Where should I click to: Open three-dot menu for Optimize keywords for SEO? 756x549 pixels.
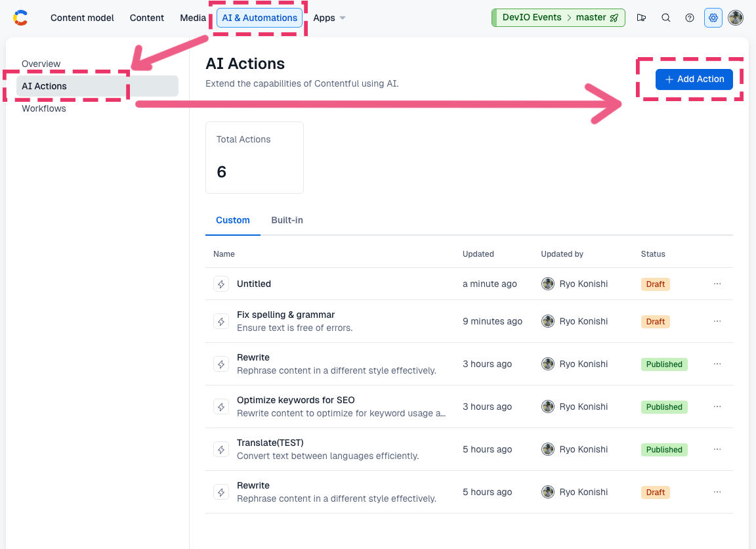tap(717, 406)
